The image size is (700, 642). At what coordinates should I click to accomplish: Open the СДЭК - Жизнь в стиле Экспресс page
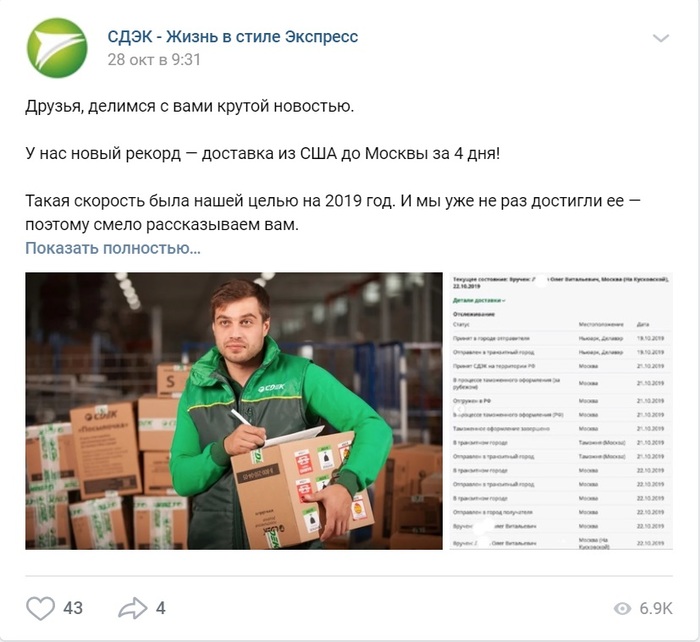(x=233, y=37)
